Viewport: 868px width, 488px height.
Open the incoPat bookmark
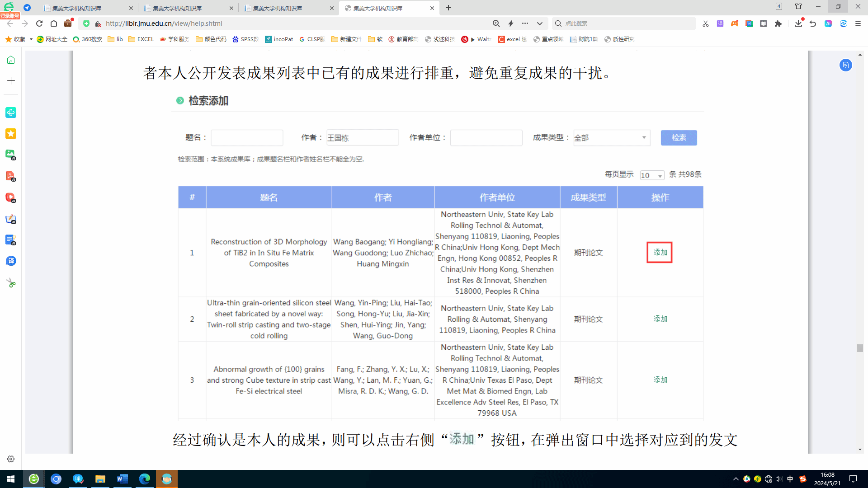279,39
